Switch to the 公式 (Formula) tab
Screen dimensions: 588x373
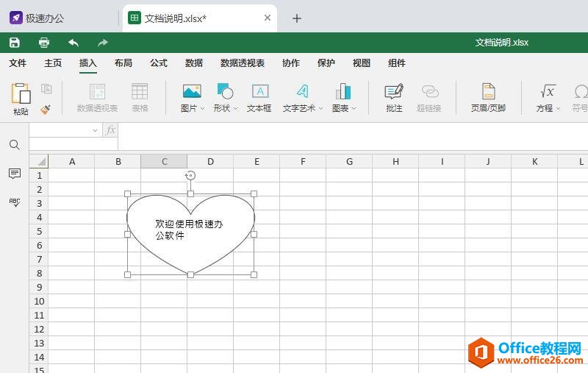tap(159, 63)
